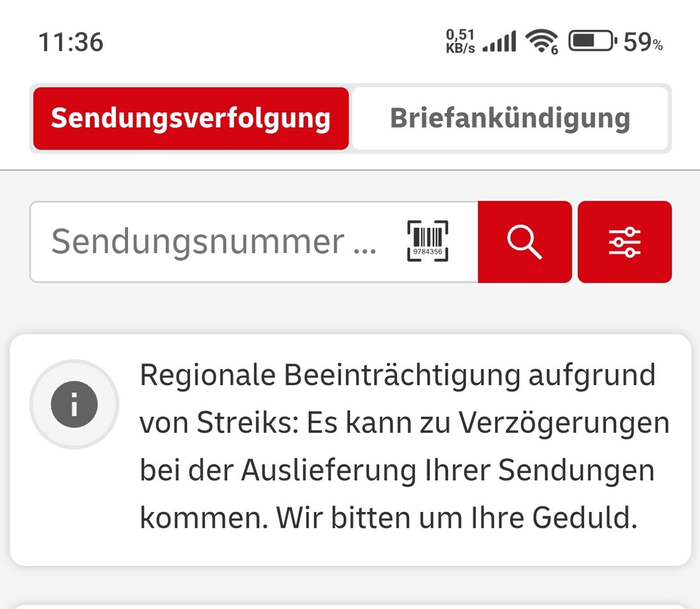Tap the mobile signal strength bars
The image size is (700, 609).
pyautogui.click(x=499, y=43)
